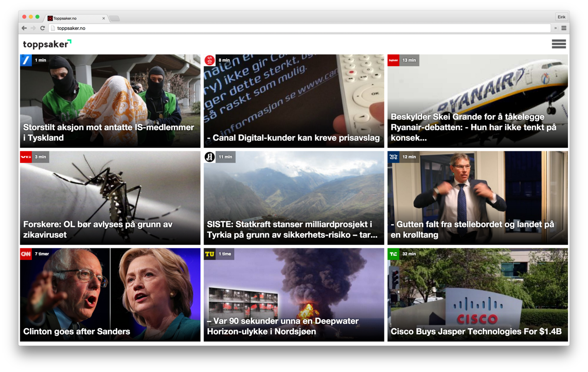Focus the address bar showing toppsaker.no
The image size is (588, 372).
tap(300, 28)
